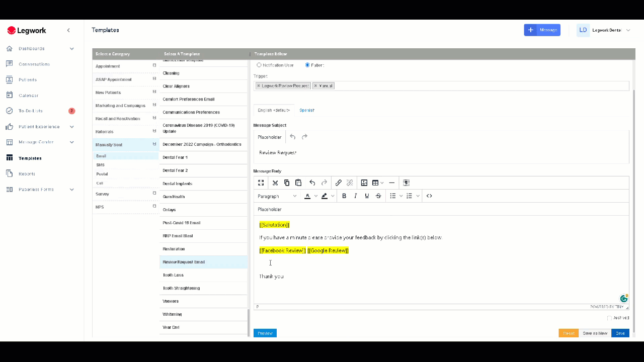Select the Whitening template from list

click(x=172, y=314)
